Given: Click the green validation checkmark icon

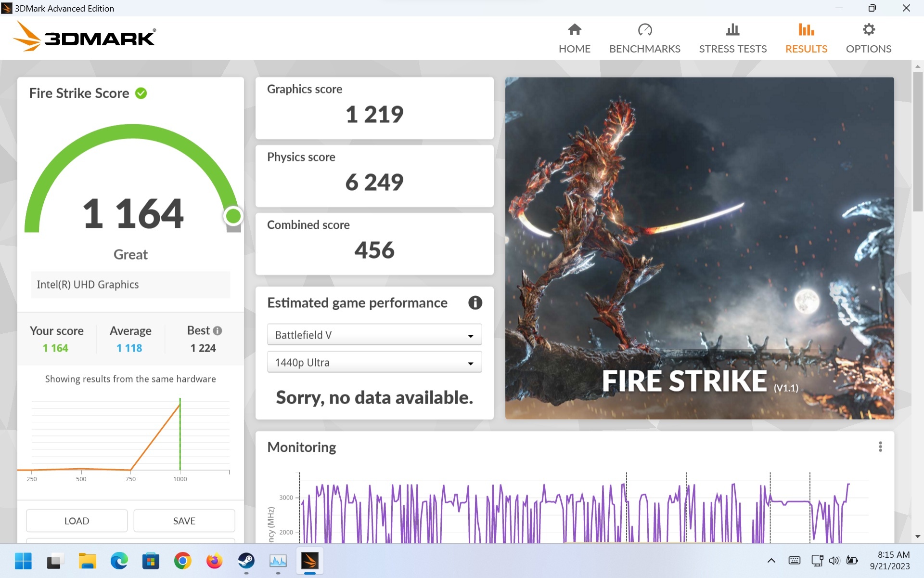Looking at the screenshot, I should [x=141, y=93].
